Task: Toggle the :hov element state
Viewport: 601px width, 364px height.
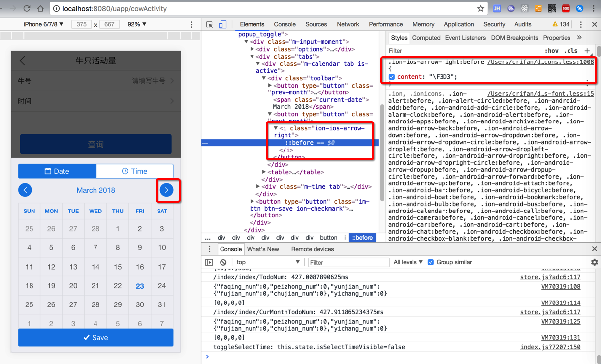Action: tap(551, 50)
